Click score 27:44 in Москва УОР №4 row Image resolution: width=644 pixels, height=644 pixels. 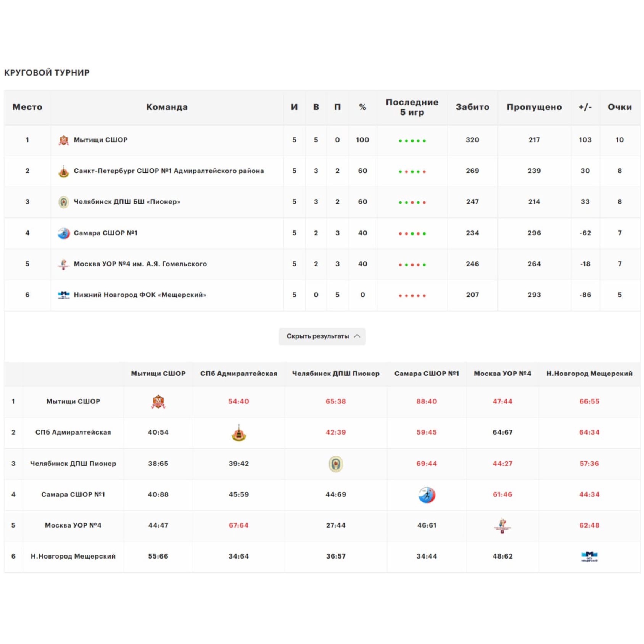click(336, 525)
